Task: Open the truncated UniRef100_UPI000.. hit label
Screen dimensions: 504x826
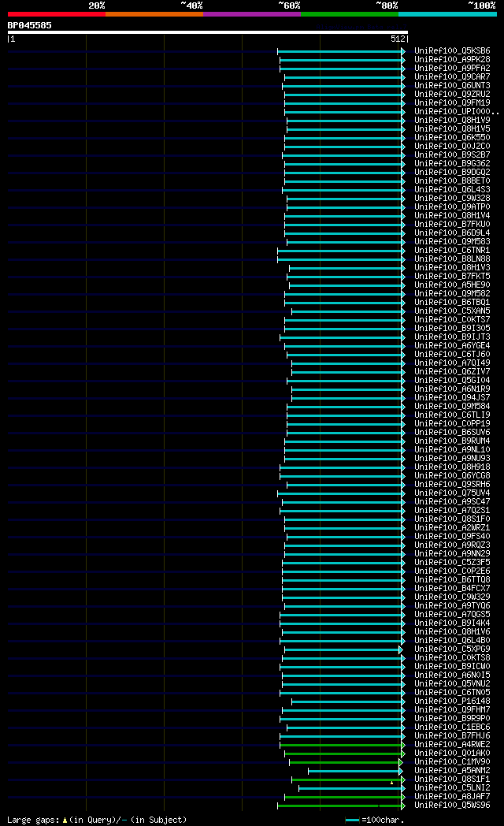Action: click(x=457, y=112)
